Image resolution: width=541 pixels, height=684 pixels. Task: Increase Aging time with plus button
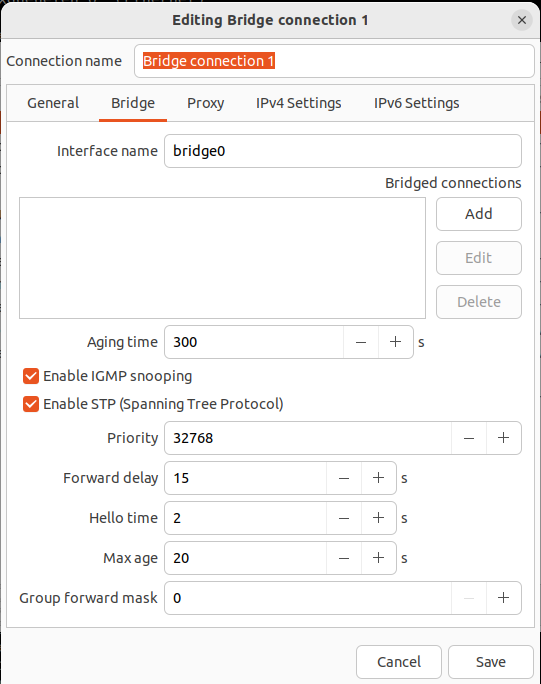396,342
